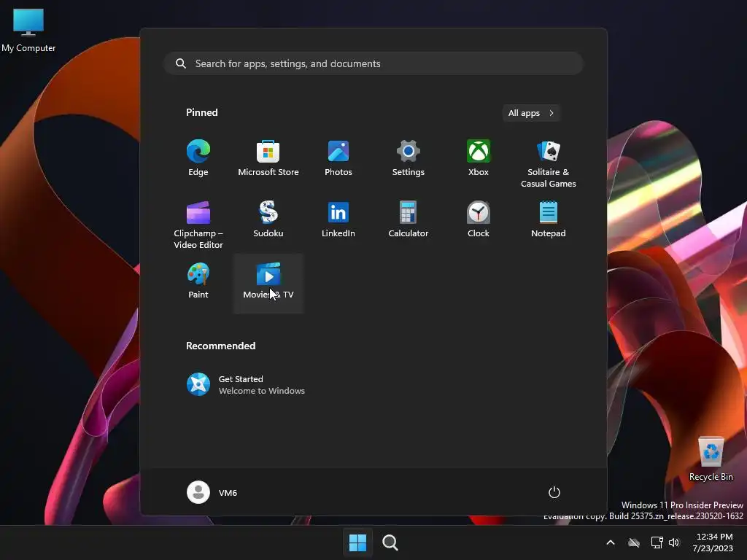Image resolution: width=747 pixels, height=560 pixels.
Task: Click the volume speaker tray icon
Action: (674, 542)
